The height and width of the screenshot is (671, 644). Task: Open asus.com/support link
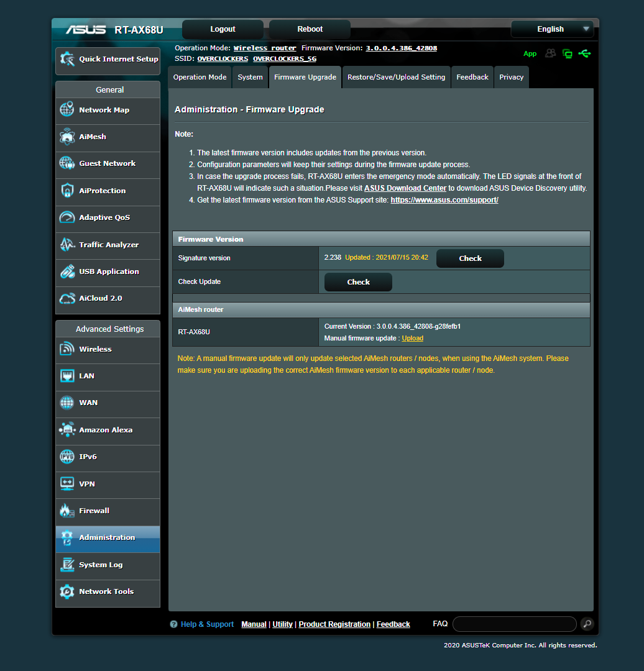(444, 200)
